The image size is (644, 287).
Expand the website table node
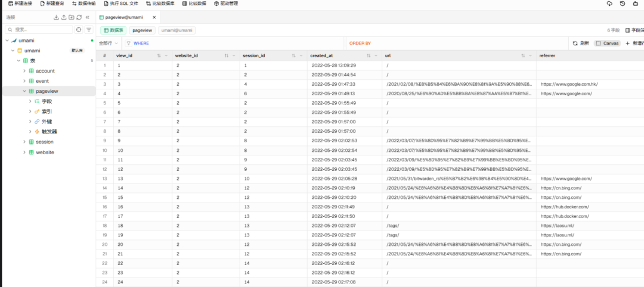[x=24, y=152]
